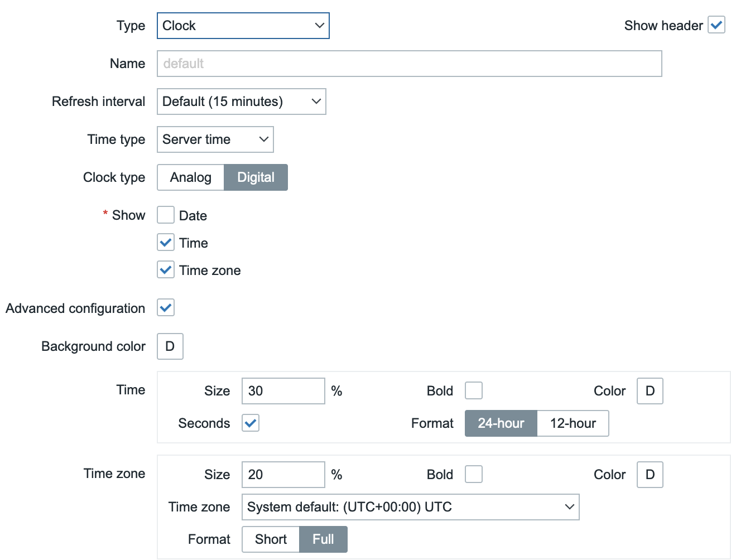Uncheck the Time show checkbox
731x560 pixels.
point(166,243)
